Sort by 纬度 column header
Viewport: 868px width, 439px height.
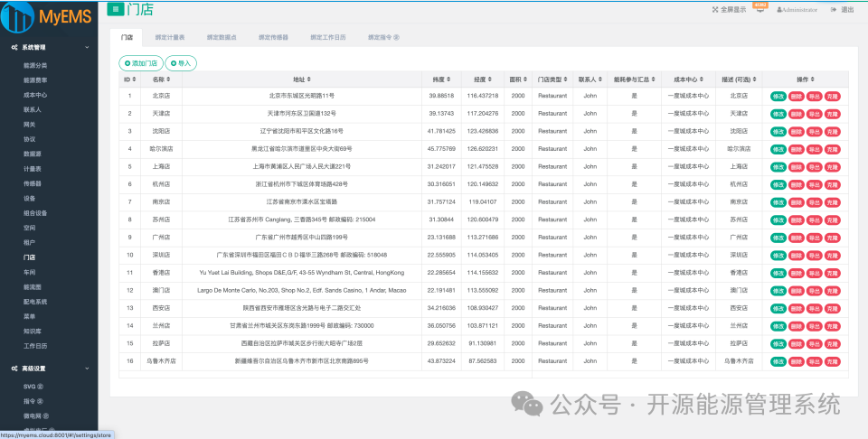[441, 79]
